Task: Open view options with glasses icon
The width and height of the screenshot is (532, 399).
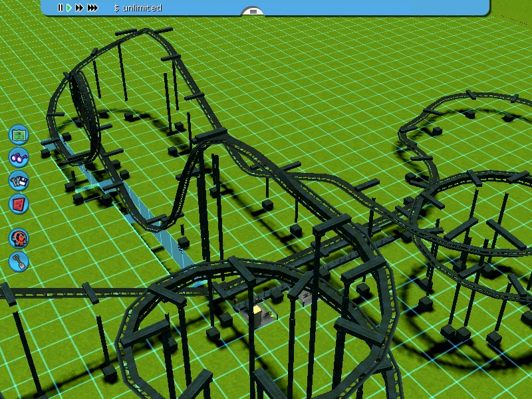Action: click(19, 158)
